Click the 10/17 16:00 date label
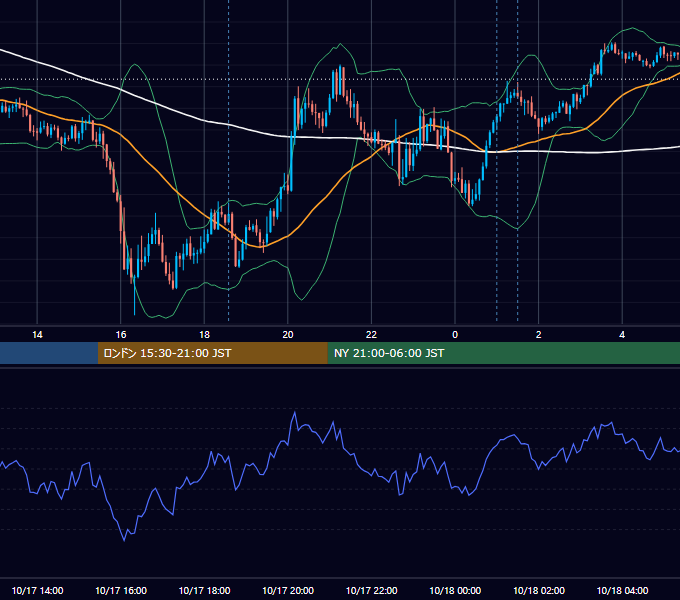Viewport: 680px width, 600px height. click(121, 590)
